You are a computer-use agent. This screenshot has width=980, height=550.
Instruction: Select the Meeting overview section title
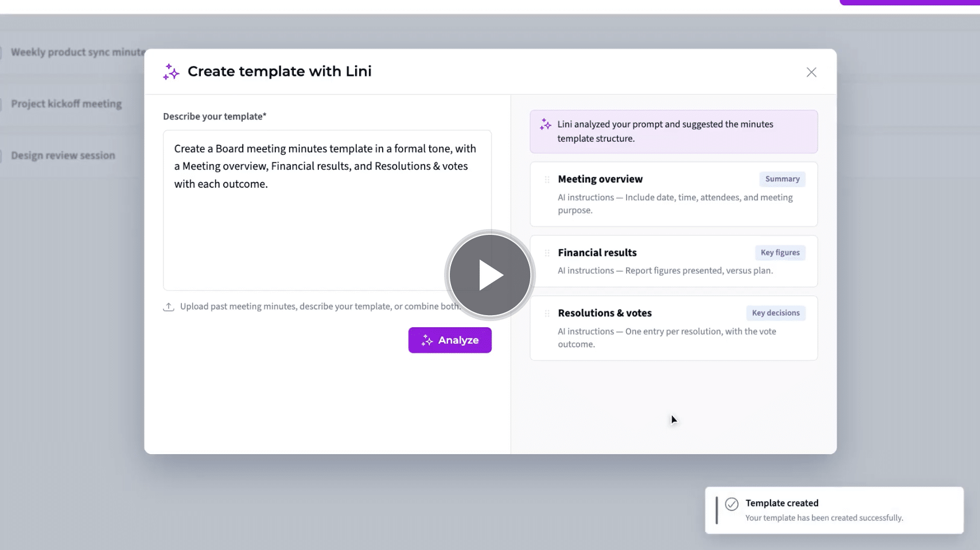(600, 179)
